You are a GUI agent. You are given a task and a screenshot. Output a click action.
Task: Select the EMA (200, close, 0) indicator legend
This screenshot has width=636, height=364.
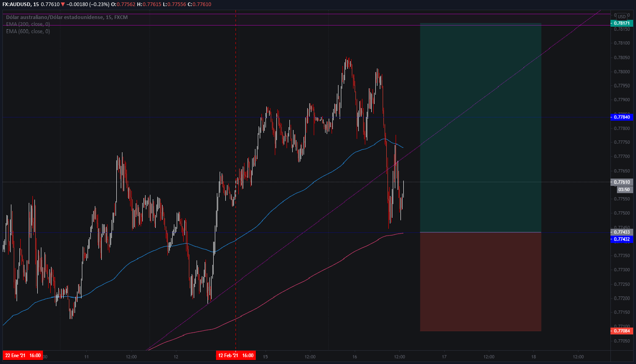click(x=28, y=24)
